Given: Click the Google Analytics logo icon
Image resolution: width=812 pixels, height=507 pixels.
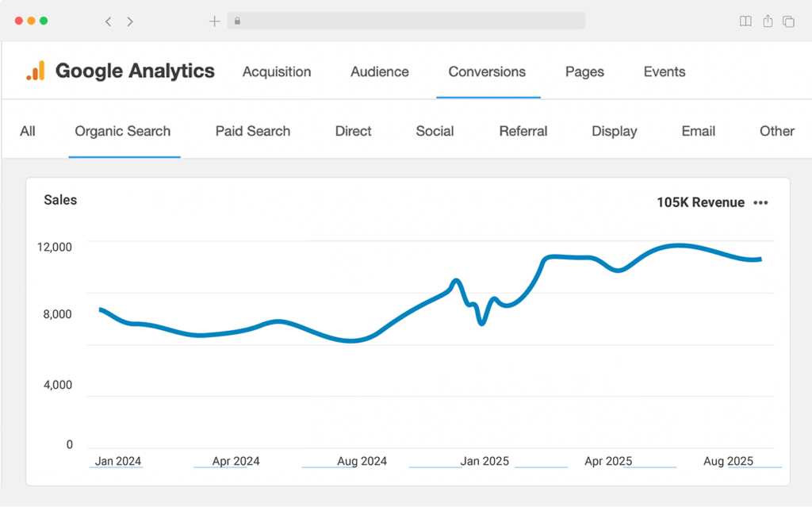Looking at the screenshot, I should [x=35, y=71].
